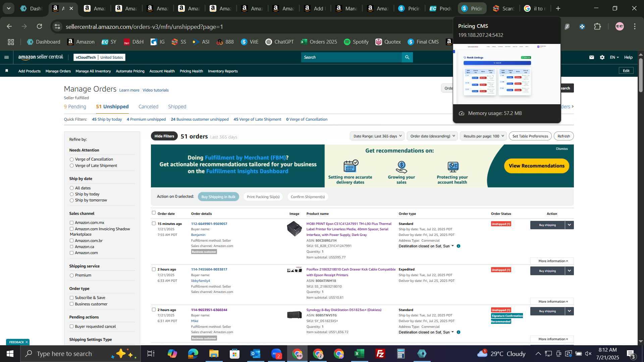Check the Business customer order type
Viewport: 644px width, 362px height.
(71, 304)
